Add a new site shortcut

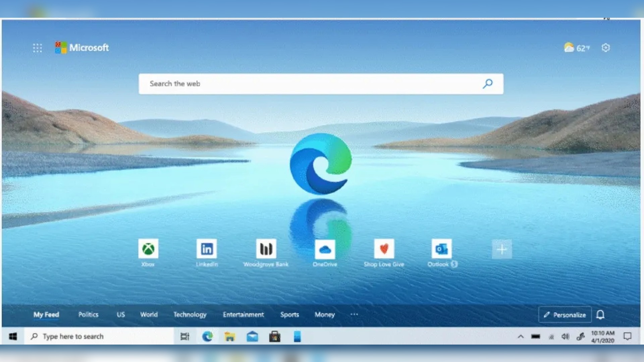pyautogui.click(x=502, y=249)
